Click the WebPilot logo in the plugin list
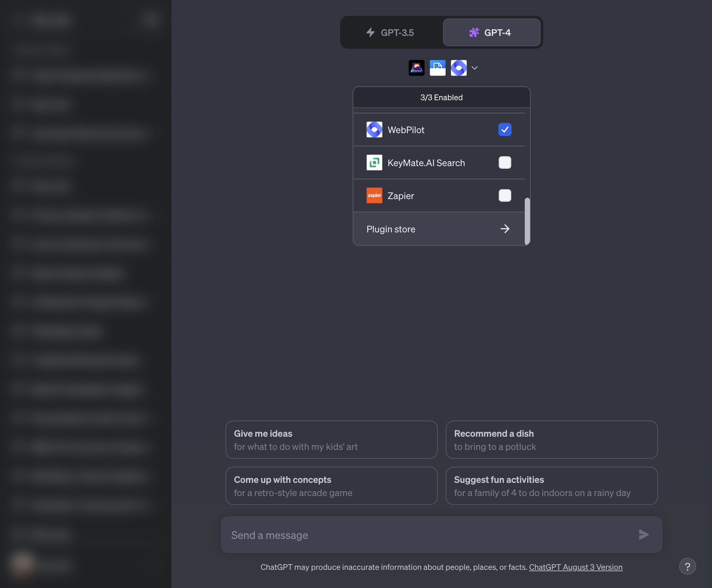This screenshot has height=588, width=712. 374,130
